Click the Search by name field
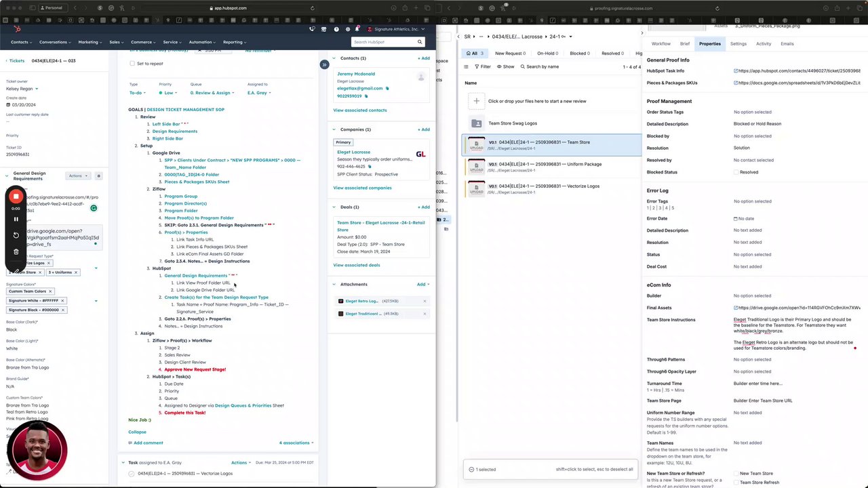 (x=539, y=66)
